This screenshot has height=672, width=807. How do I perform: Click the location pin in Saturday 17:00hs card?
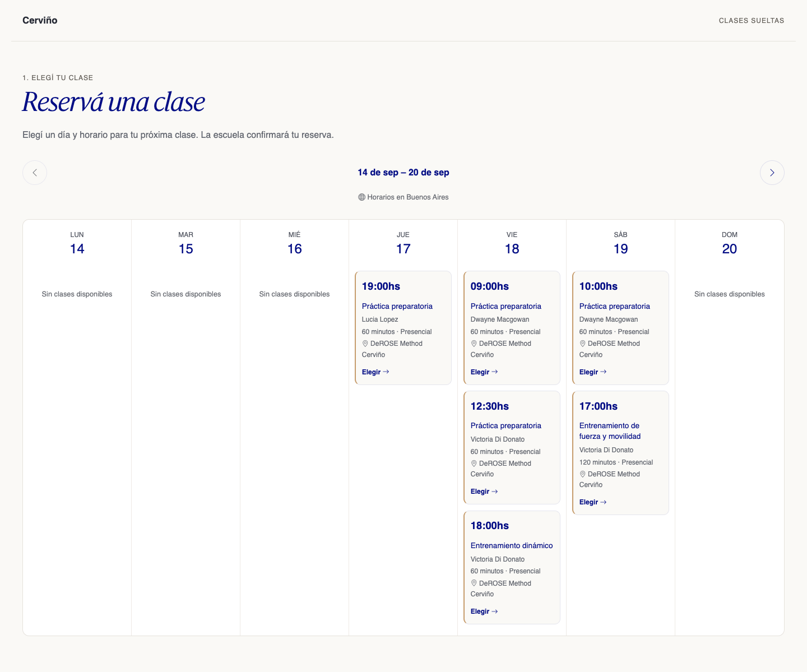pos(582,474)
